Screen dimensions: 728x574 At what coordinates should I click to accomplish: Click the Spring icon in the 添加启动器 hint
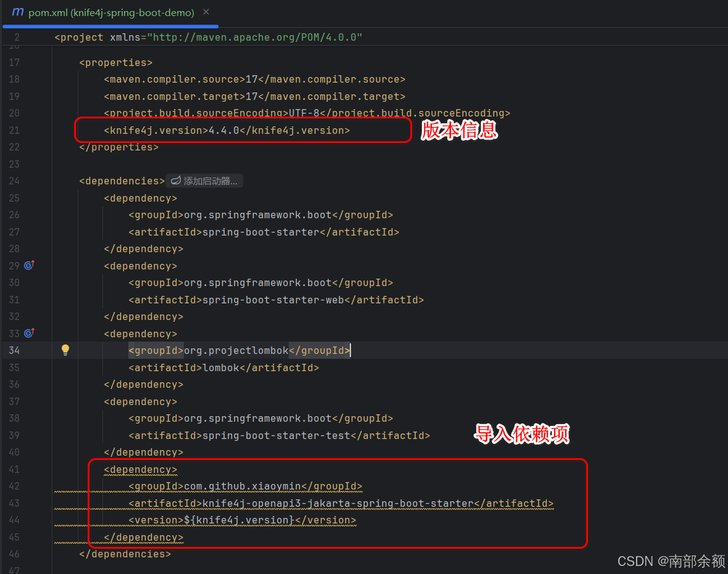pyautogui.click(x=175, y=181)
